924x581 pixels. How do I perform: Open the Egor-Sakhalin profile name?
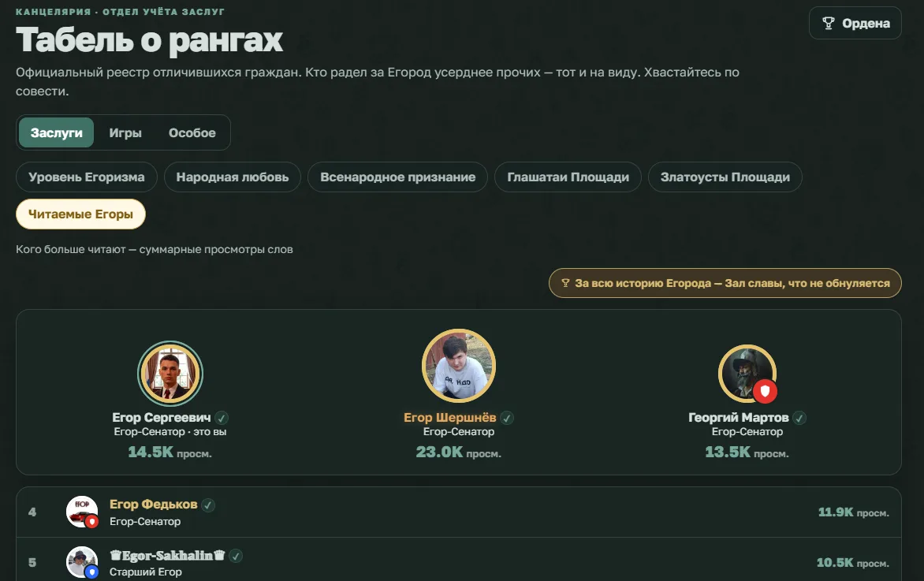tap(167, 556)
